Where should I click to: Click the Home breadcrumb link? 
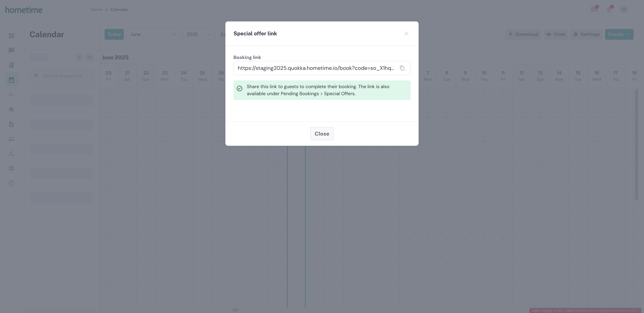point(96,10)
